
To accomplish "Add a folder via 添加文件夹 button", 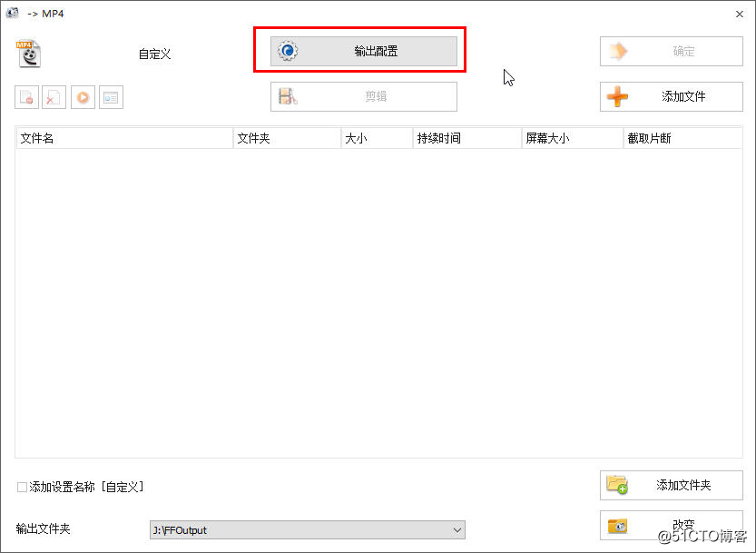I will [x=672, y=485].
